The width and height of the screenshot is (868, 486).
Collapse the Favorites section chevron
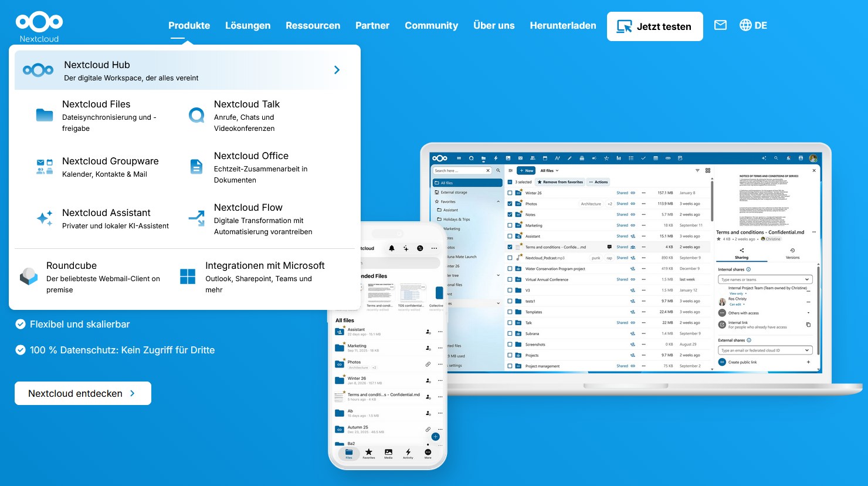coord(499,201)
